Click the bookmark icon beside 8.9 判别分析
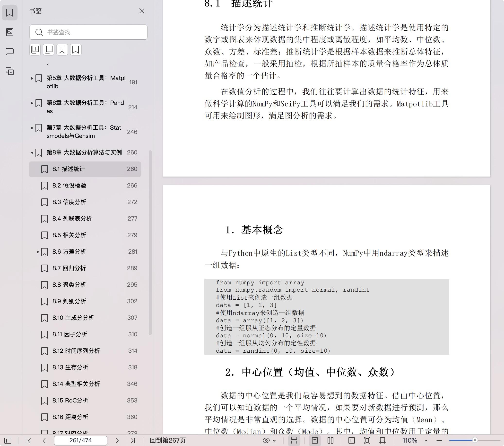This screenshot has height=446, width=504. [44, 302]
